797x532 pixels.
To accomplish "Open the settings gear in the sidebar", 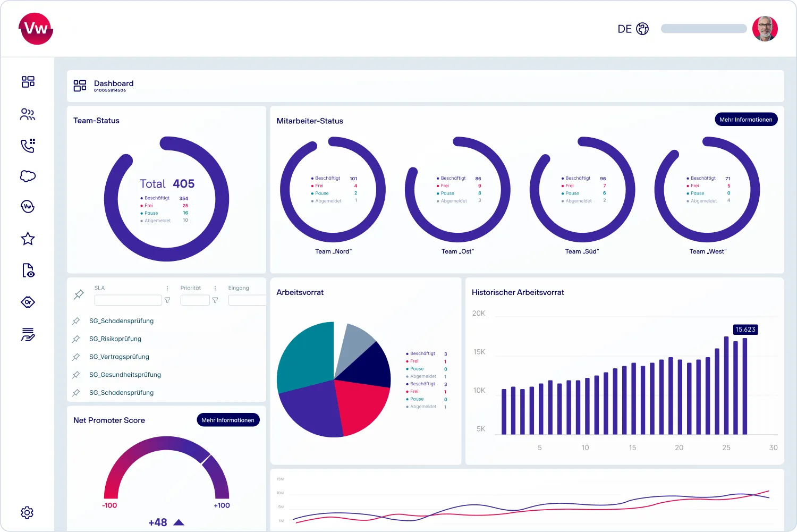I will click(27, 512).
